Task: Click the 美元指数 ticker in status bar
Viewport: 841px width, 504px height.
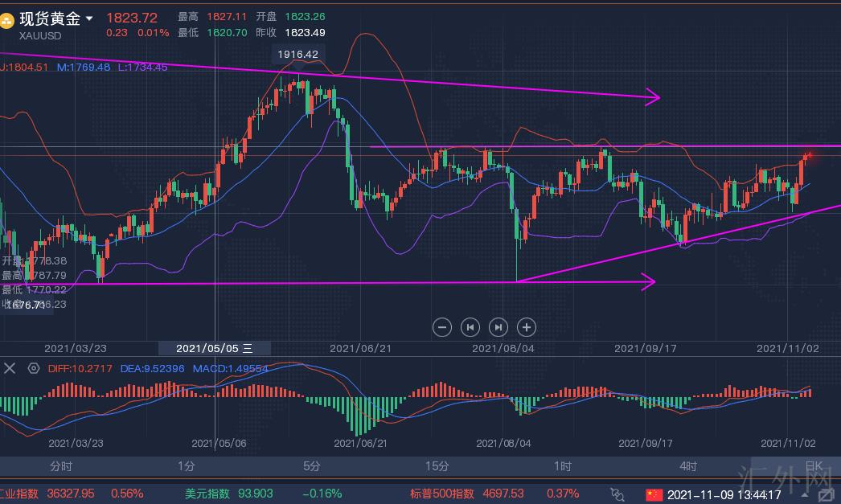Action: [207, 494]
